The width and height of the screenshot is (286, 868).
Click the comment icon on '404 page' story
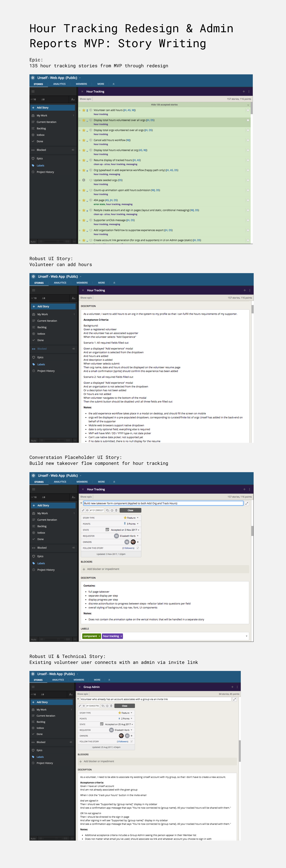91,200
